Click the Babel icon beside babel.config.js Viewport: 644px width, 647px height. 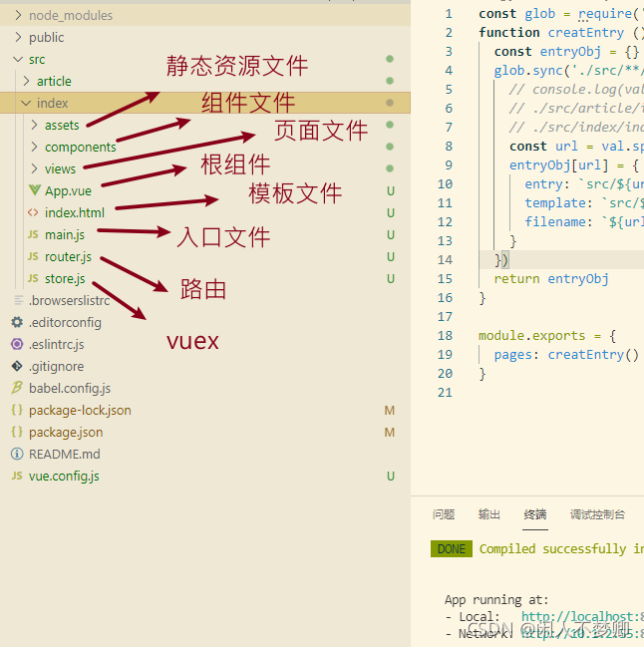tap(17, 388)
